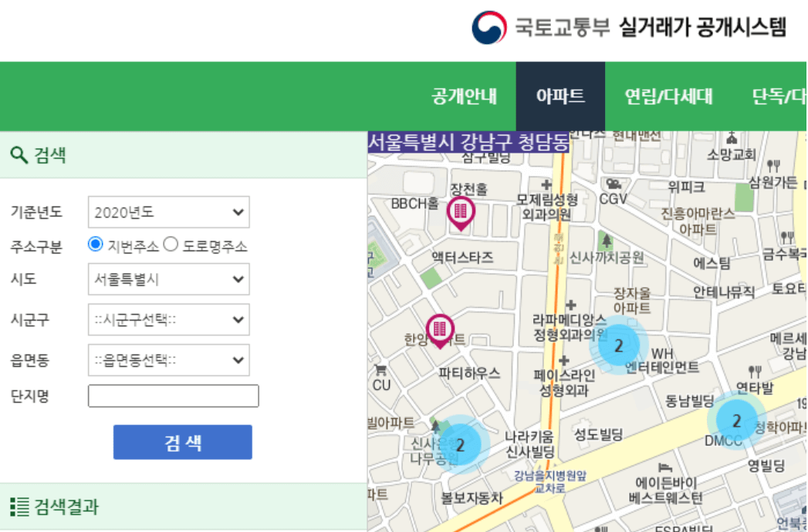Open cluster 2 at 신사은행나무공원
The image size is (808, 532).
460,444
